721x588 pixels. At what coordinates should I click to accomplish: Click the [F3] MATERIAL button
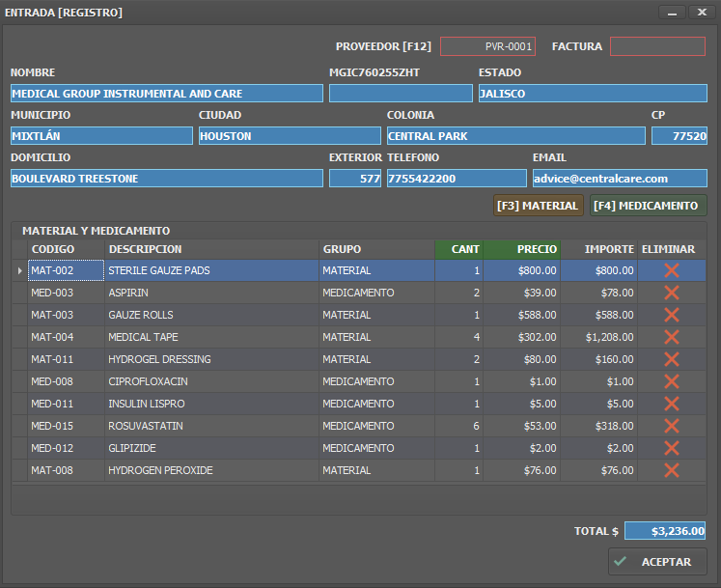click(x=538, y=206)
